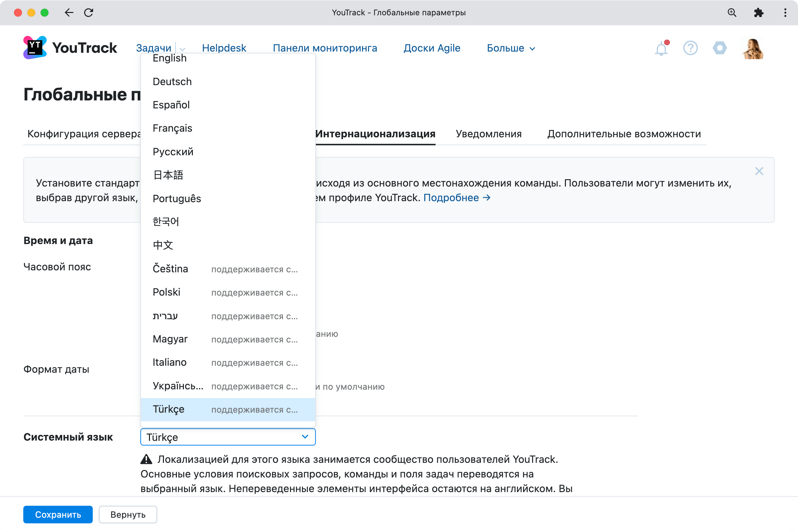Image resolution: width=798 pixels, height=532 pixels.
Task: Open the Системный язык dropdown
Action: [228, 437]
